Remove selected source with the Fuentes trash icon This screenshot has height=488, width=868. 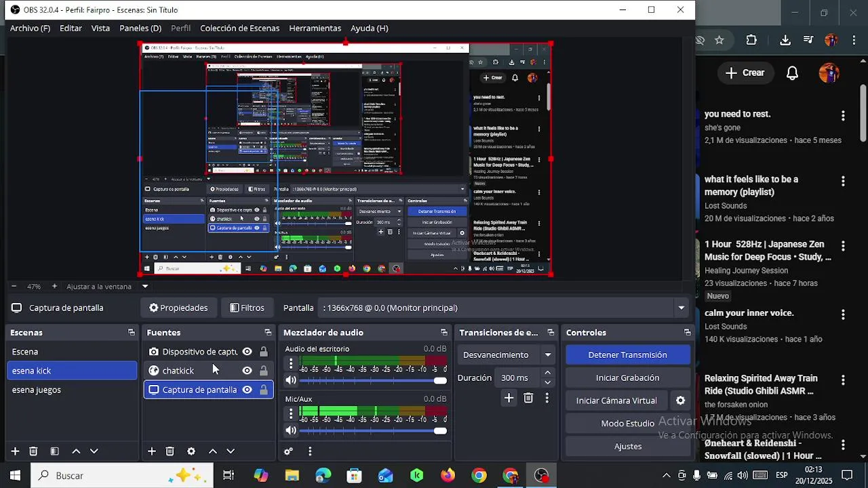[x=170, y=451]
